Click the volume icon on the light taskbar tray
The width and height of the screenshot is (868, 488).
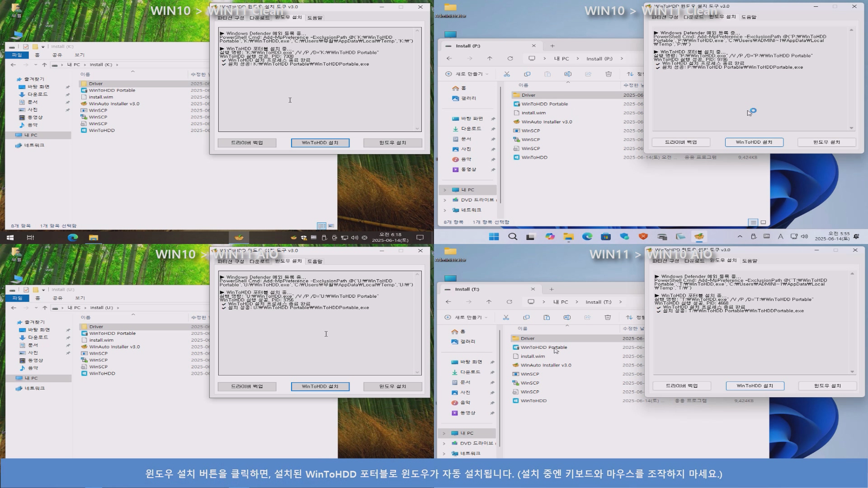[804, 236]
